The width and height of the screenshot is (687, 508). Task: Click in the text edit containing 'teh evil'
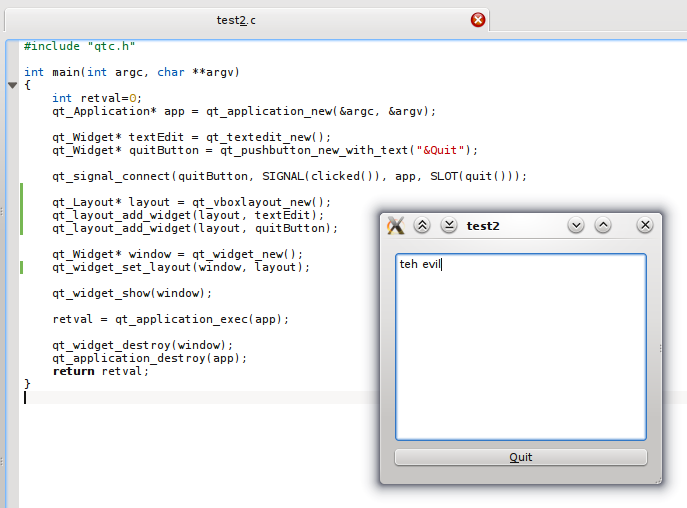point(521,347)
